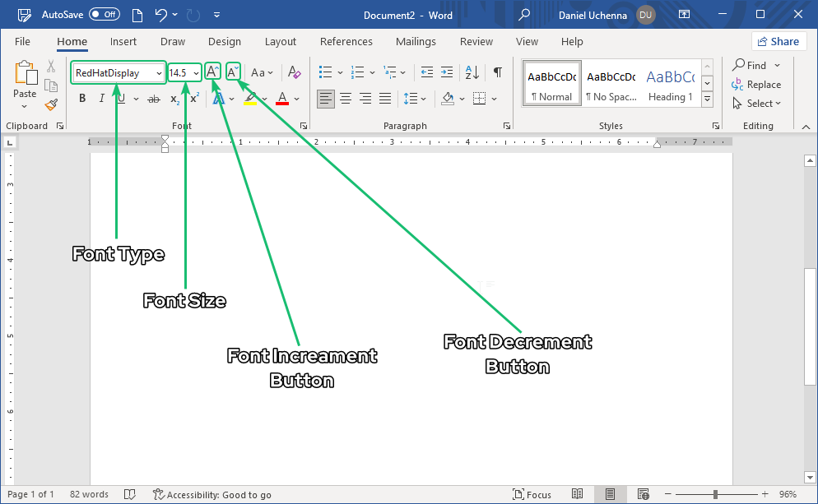Center align the text
The height and width of the screenshot is (504, 818).
coord(346,99)
